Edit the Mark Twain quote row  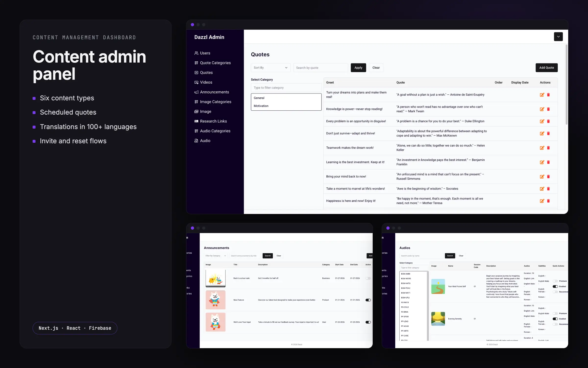542,109
